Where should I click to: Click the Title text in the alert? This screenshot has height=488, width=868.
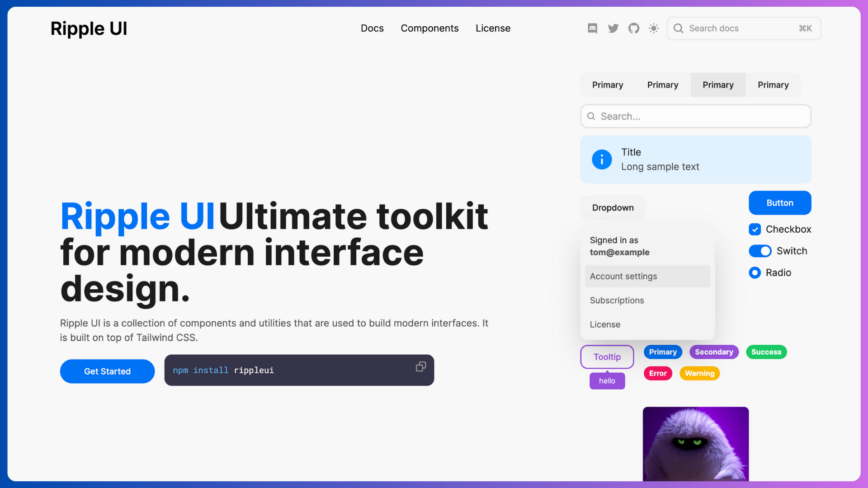(631, 152)
